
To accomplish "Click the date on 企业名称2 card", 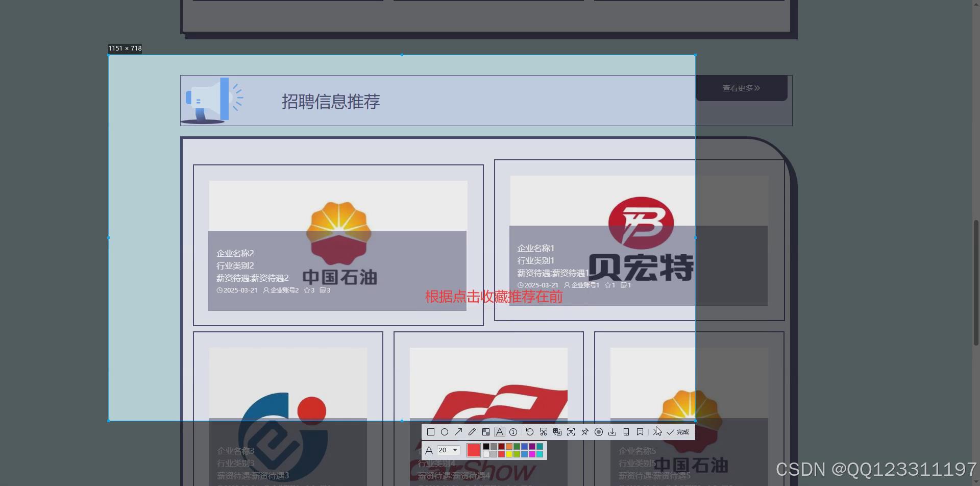I will 237,290.
